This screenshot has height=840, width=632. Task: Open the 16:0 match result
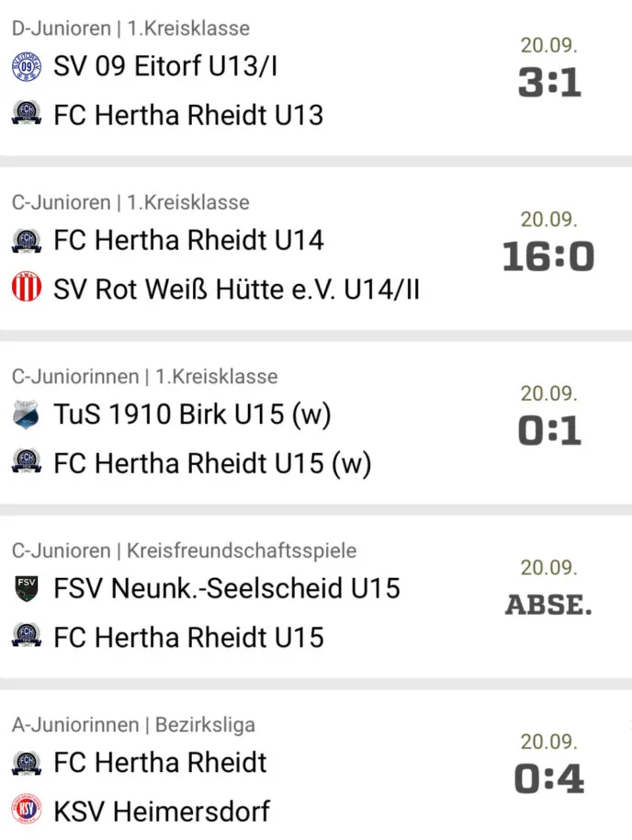[x=549, y=257]
